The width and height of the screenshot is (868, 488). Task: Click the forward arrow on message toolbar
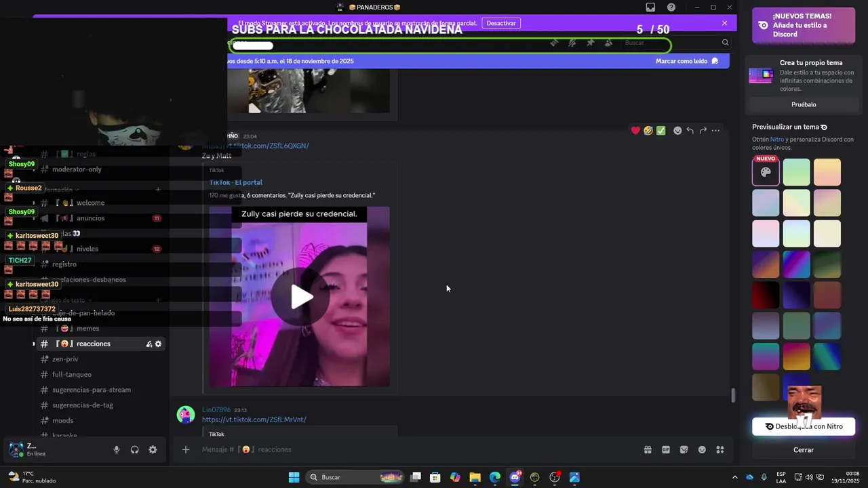[703, 131]
